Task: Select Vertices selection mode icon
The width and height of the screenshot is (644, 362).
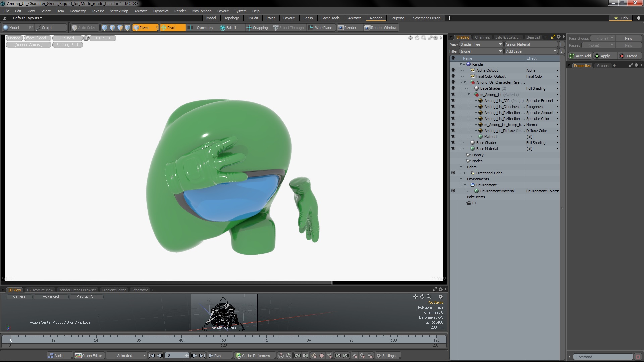Action: [105, 28]
